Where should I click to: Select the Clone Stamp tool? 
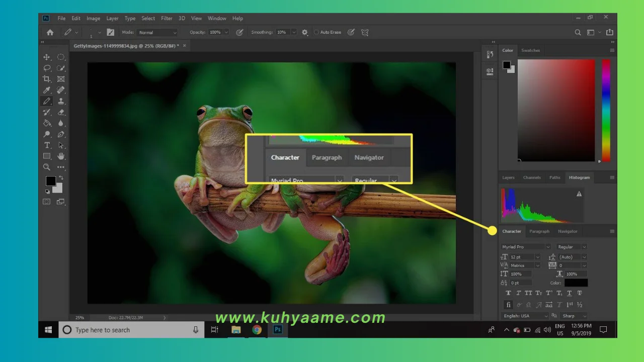click(61, 101)
